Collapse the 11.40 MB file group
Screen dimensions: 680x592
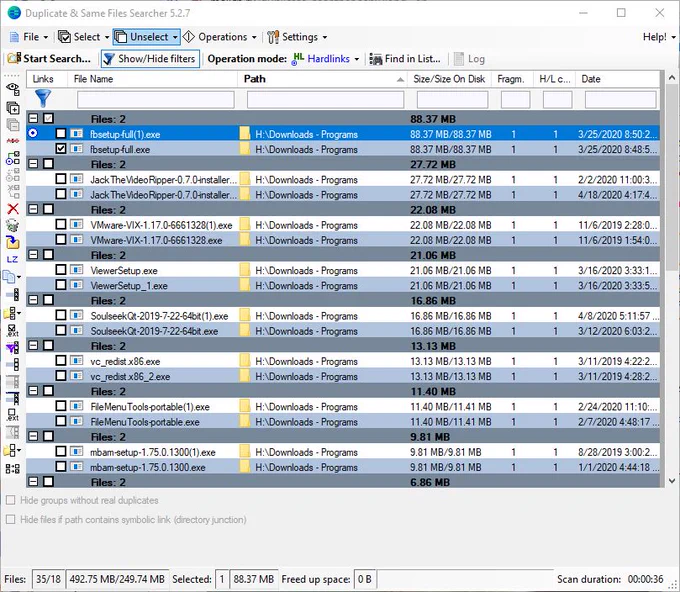tap(33, 391)
